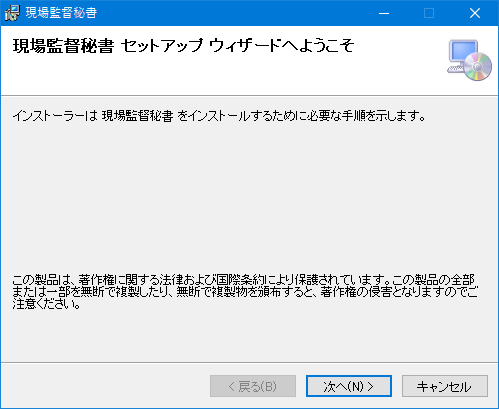
Task: Click the blue monitor in banner image
Action: pyautogui.click(x=463, y=51)
